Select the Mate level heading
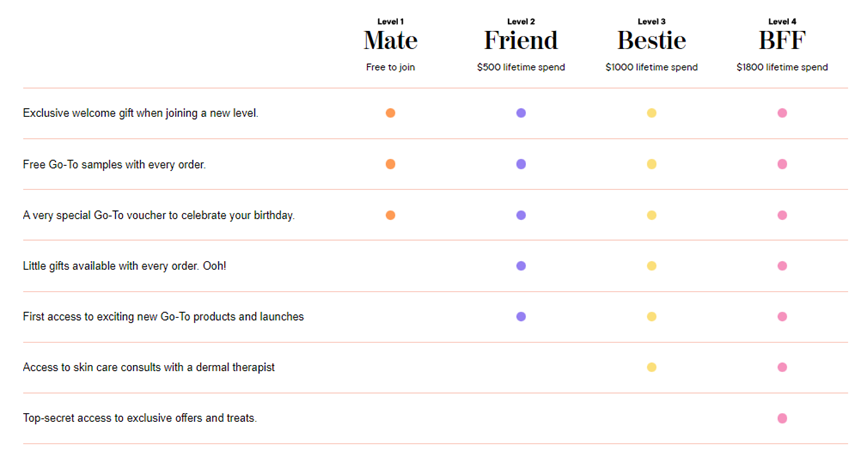The image size is (867, 457). pos(390,40)
